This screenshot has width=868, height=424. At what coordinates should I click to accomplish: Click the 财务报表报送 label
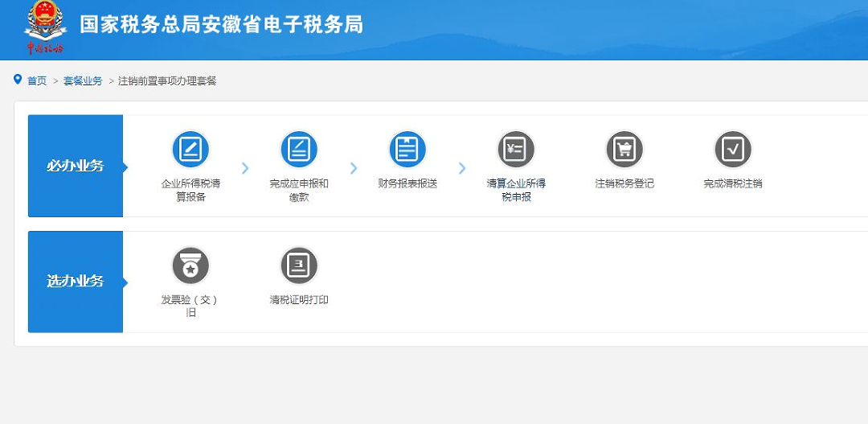click(407, 183)
